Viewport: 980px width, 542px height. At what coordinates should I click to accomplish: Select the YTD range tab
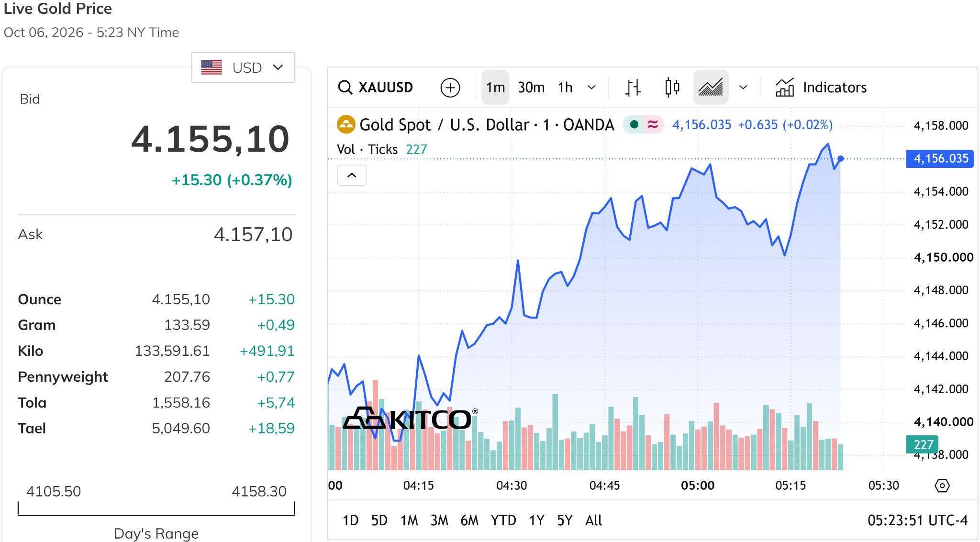(x=503, y=520)
